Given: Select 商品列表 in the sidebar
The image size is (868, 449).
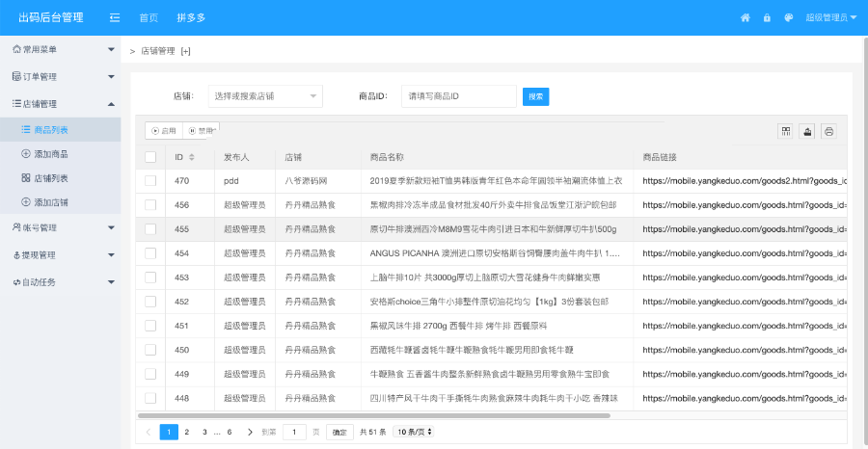Looking at the screenshot, I should click(x=61, y=130).
